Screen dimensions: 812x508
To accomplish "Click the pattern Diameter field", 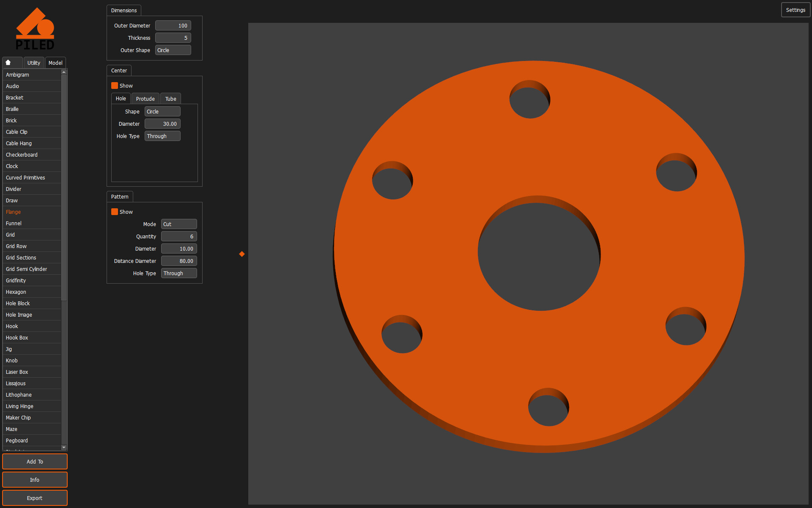I will click(x=179, y=248).
